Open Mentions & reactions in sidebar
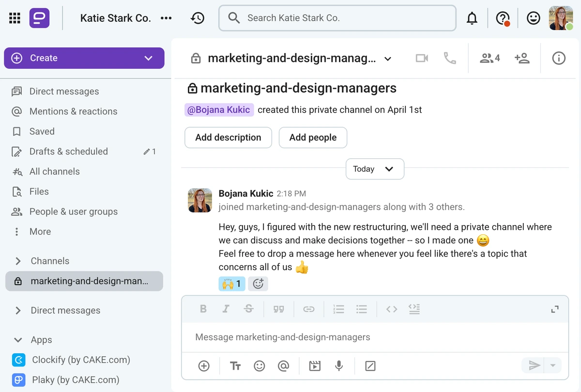 73,111
